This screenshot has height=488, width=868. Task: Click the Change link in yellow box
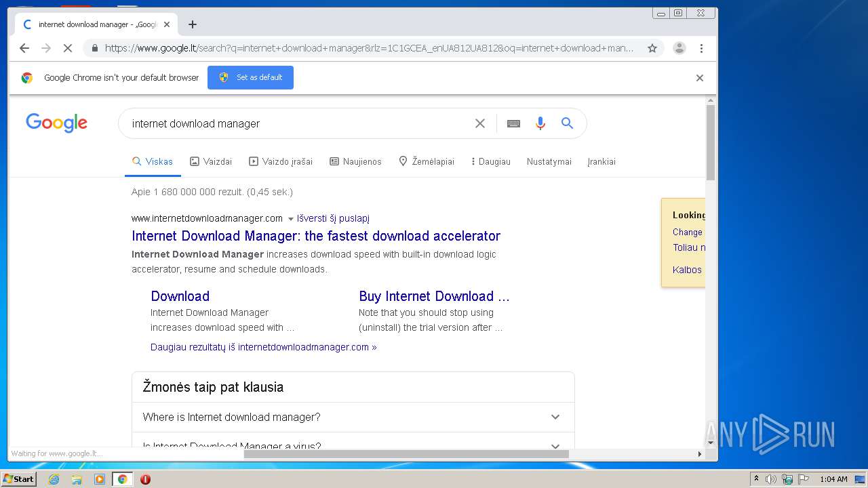click(688, 232)
